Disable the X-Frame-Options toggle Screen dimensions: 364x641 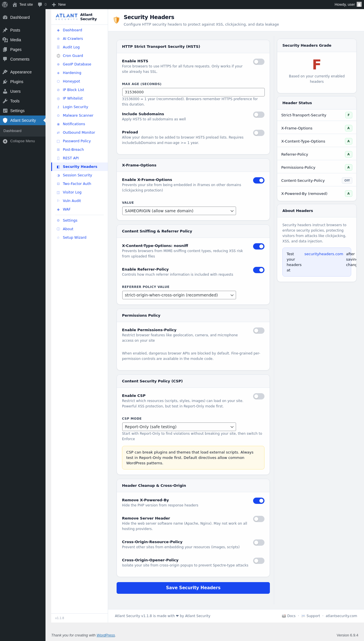259,180
